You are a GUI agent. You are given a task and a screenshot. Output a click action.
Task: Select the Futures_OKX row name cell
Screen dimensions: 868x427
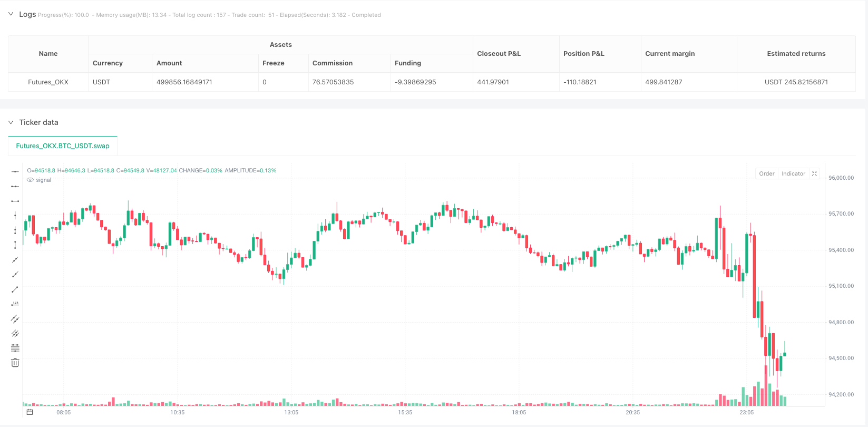click(x=48, y=82)
